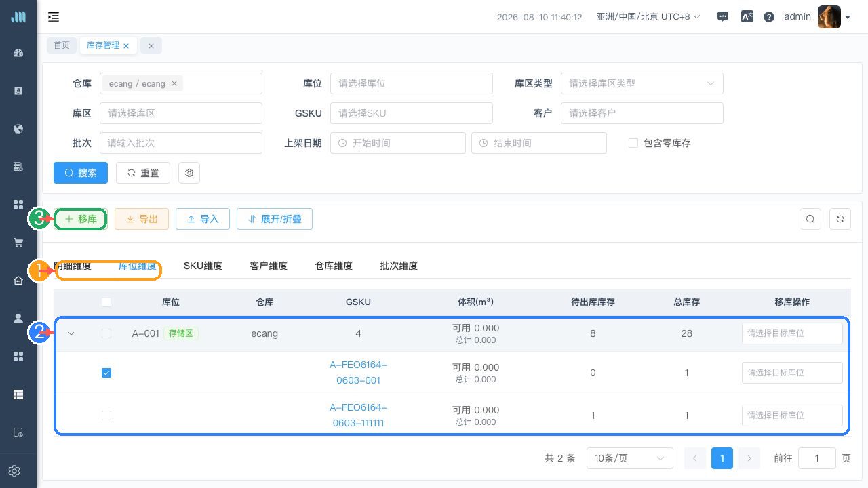Open the timezone 亚洲/中国/北京 UTC+8 dropdown
The height and width of the screenshot is (488, 868).
pos(648,17)
